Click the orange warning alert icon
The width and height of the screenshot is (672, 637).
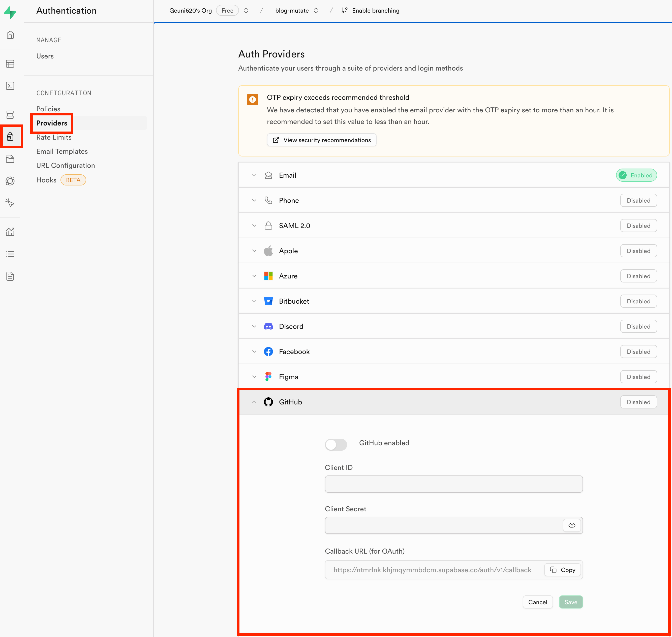(x=252, y=100)
